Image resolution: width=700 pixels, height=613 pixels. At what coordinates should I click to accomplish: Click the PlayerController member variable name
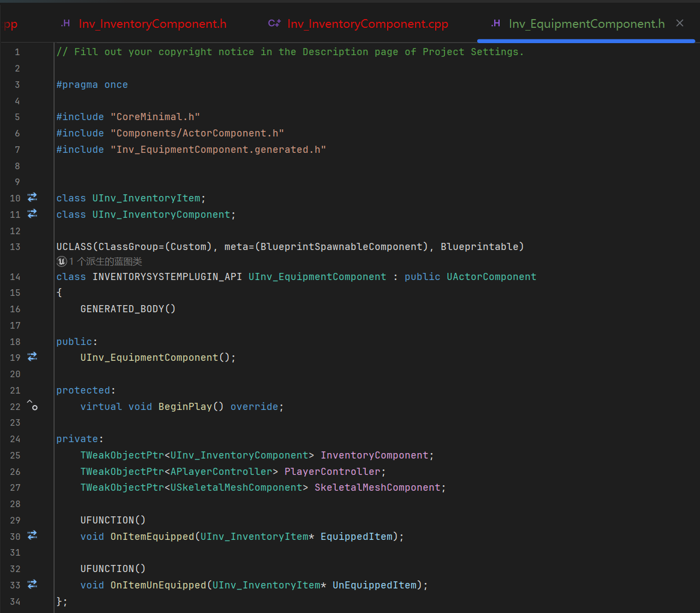pos(333,472)
